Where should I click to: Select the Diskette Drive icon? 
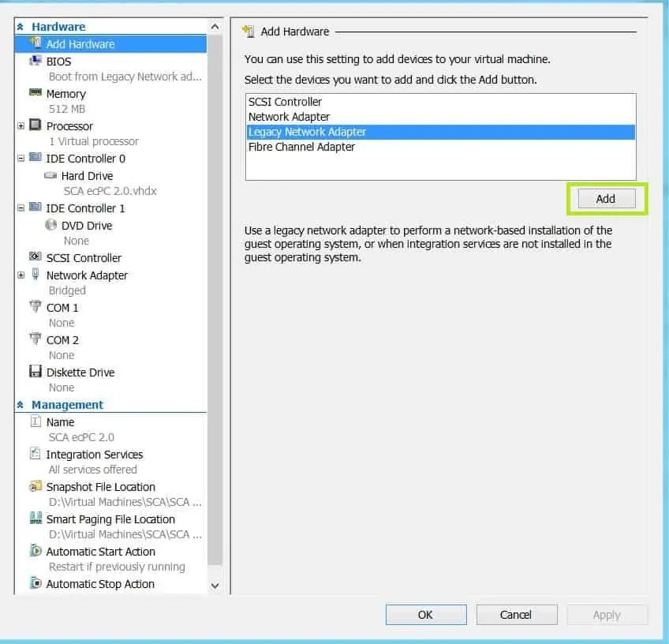[x=36, y=372]
